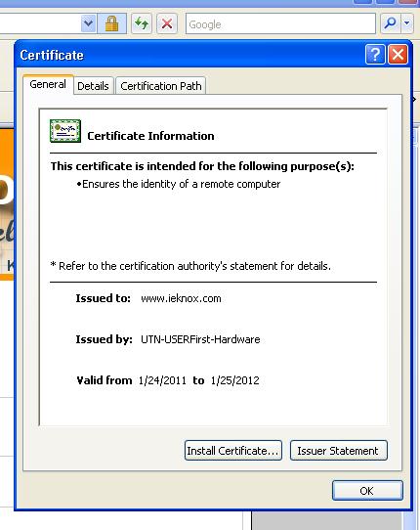Open the Certification Path tab
Screen dimensions: 420x530
pyautogui.click(x=161, y=86)
